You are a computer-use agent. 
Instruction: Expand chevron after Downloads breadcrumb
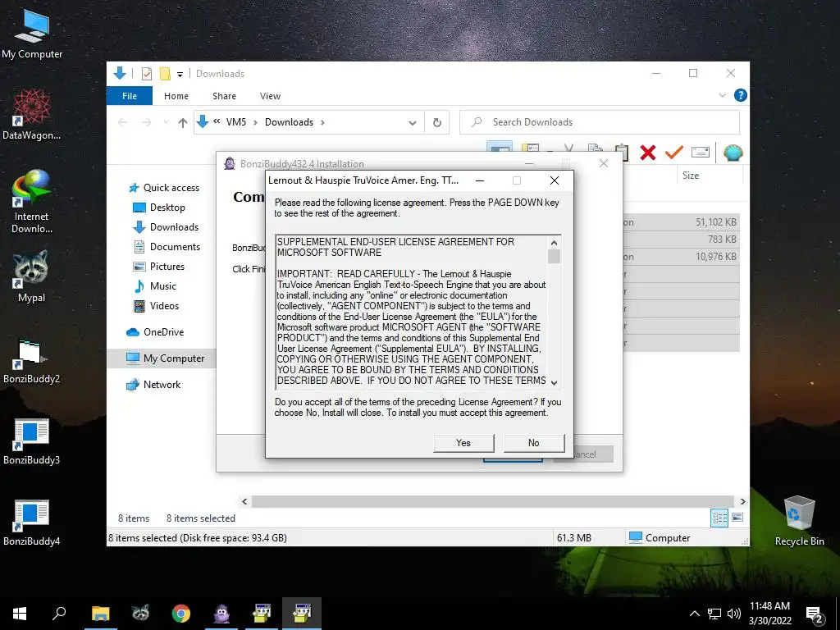(322, 122)
